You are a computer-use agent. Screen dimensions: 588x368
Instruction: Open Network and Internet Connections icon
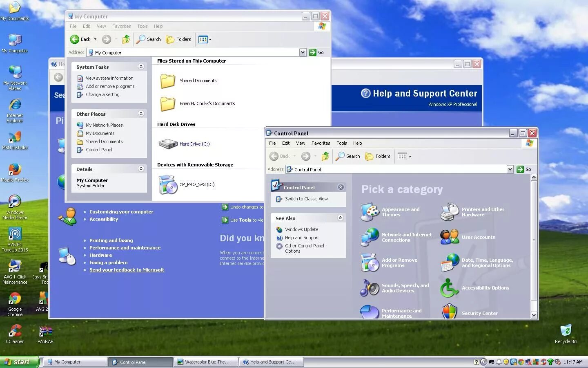pyautogui.click(x=370, y=237)
